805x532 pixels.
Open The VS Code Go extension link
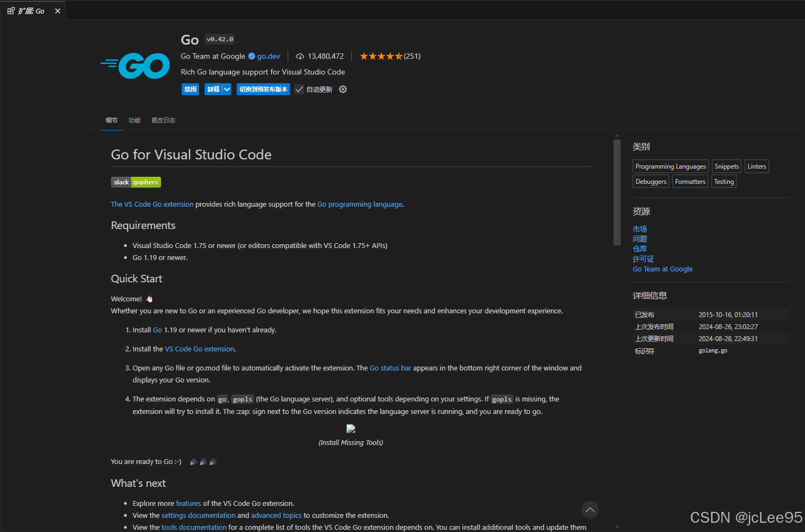[152, 205]
